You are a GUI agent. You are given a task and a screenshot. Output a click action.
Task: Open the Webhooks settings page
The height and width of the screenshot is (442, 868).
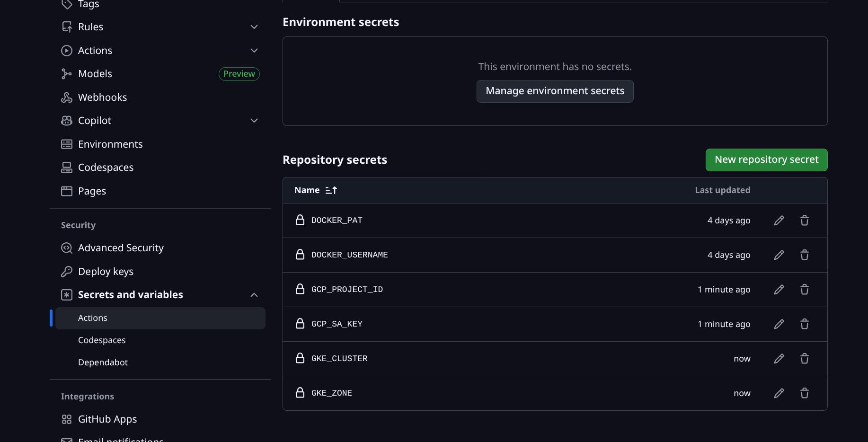tap(102, 97)
